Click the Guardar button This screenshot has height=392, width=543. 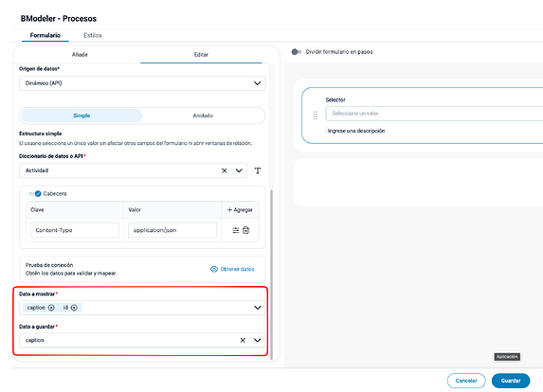[511, 381]
